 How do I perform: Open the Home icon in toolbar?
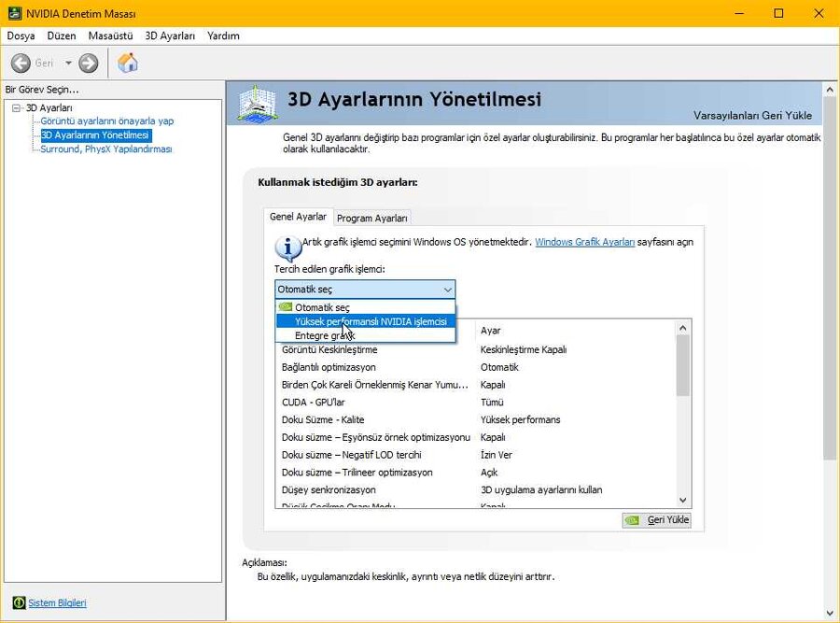coord(128,63)
